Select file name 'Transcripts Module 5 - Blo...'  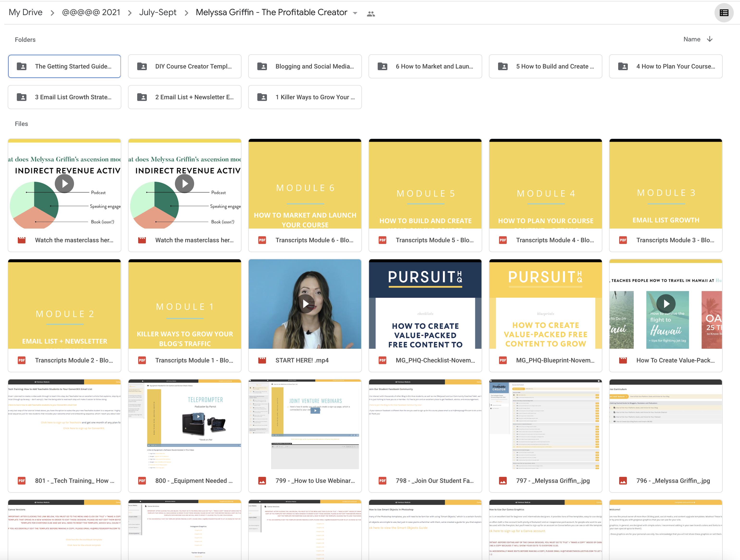click(x=435, y=240)
